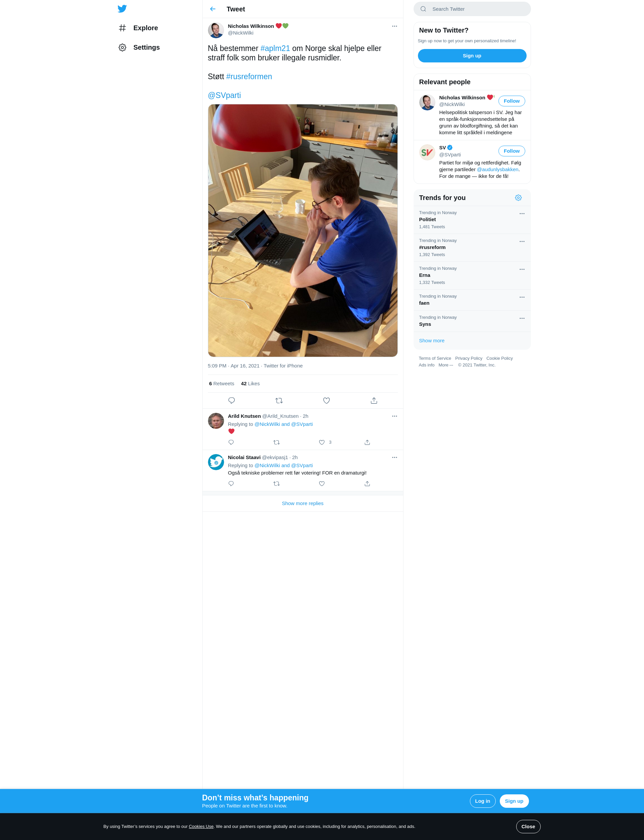Image resolution: width=644 pixels, height=840 pixels.
Task: Click Show more under trends
Action: pyautogui.click(x=432, y=341)
